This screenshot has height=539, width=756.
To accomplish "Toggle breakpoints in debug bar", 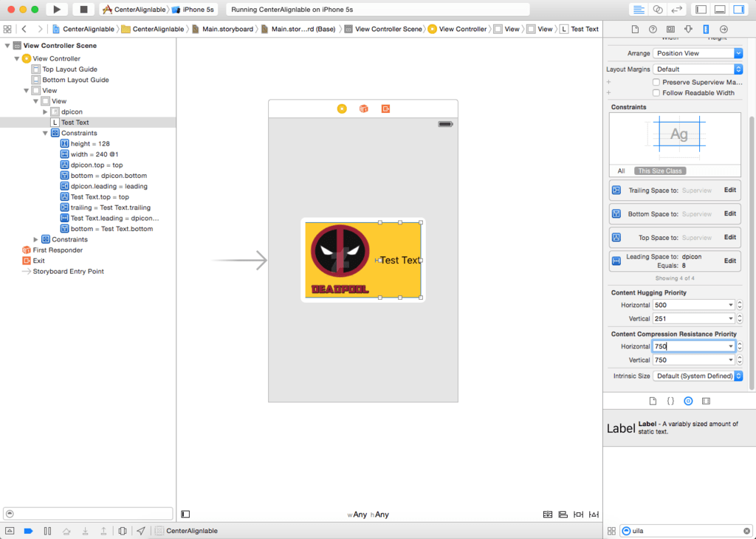I will (x=29, y=531).
